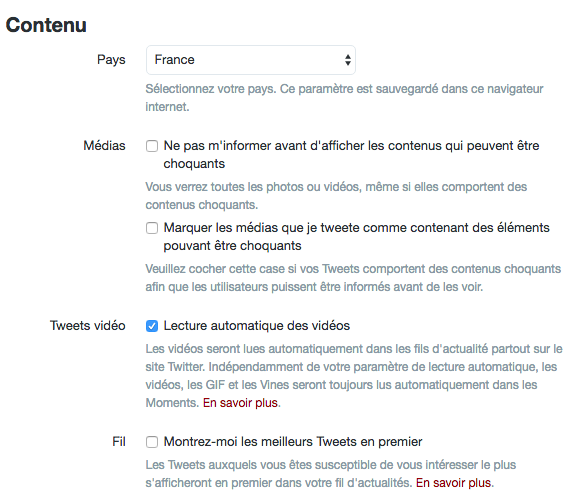This screenshot has width=575, height=498.
Task: Follow "En savoir plus" link under Fil section
Action: tap(453, 483)
